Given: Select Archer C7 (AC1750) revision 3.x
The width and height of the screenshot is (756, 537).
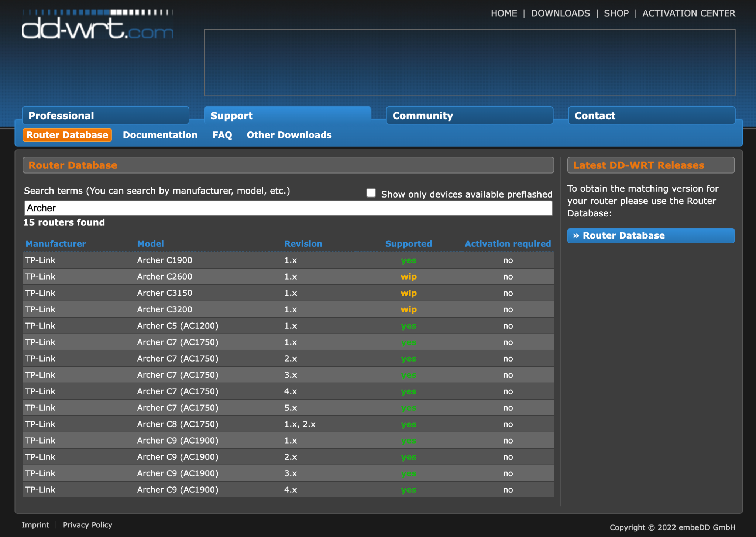Looking at the screenshot, I should tap(288, 375).
